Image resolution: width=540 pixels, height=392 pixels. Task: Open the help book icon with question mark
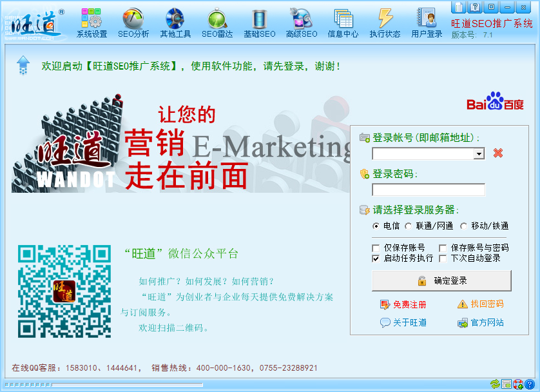point(475,7)
